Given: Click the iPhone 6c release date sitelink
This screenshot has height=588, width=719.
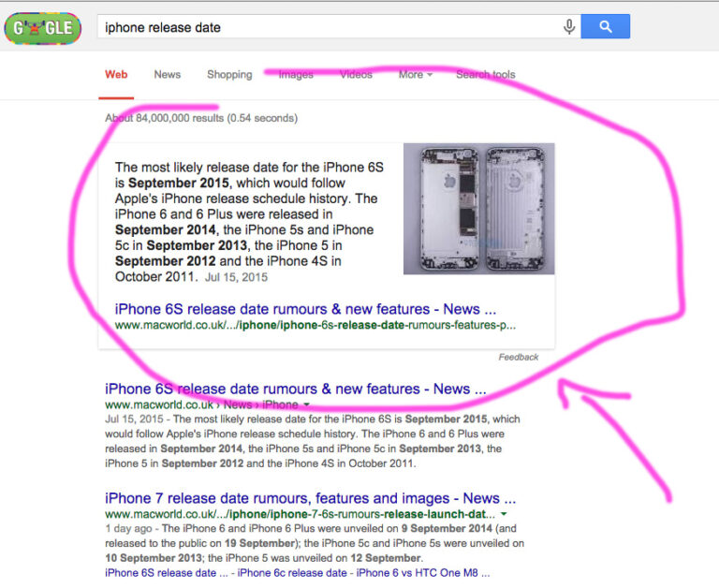Looking at the screenshot, I should pos(292,573).
